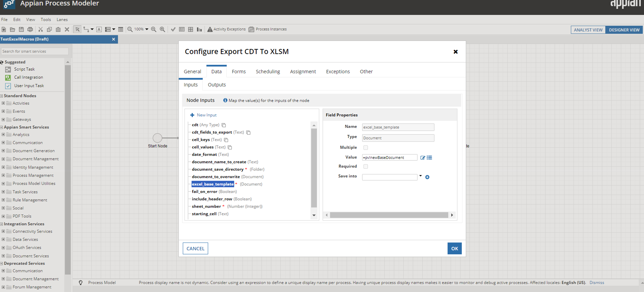Copy selected node toolbar icon

click(49, 29)
